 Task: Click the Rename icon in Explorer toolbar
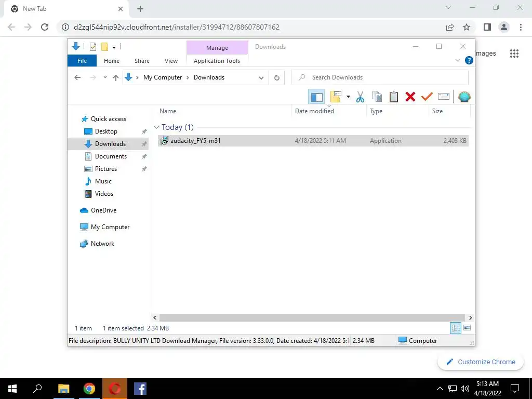(444, 97)
